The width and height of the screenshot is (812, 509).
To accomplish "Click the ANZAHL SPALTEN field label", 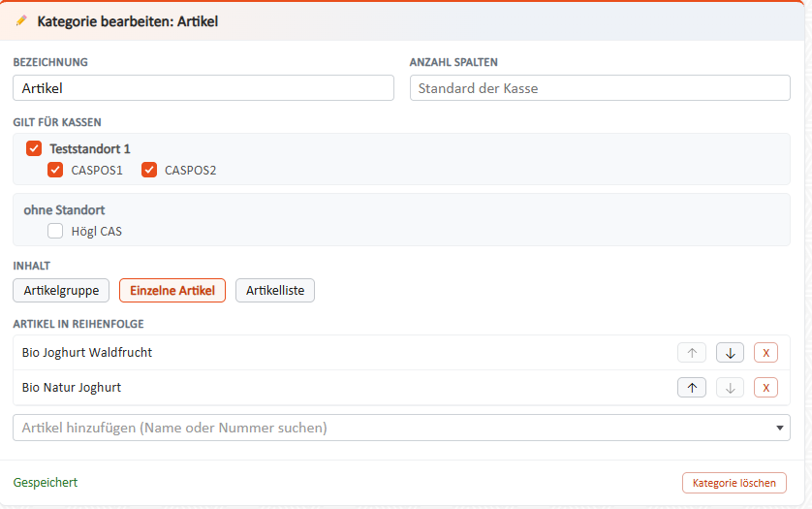I will tap(453, 62).
